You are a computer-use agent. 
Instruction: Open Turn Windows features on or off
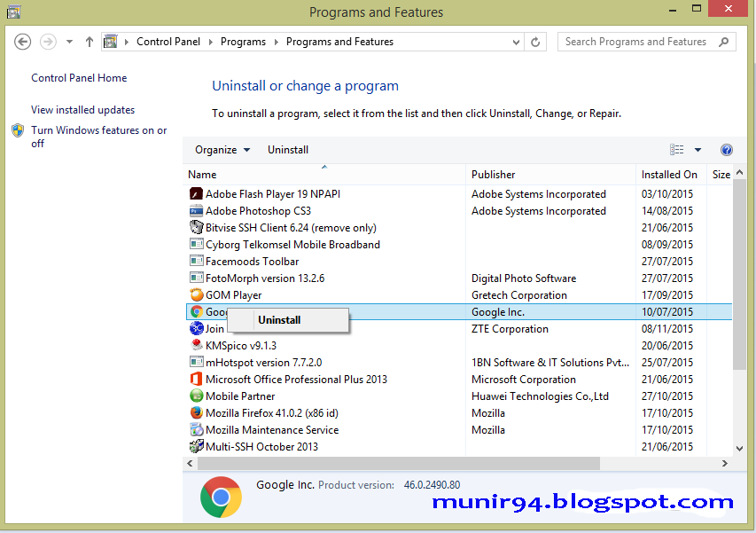[x=99, y=137]
